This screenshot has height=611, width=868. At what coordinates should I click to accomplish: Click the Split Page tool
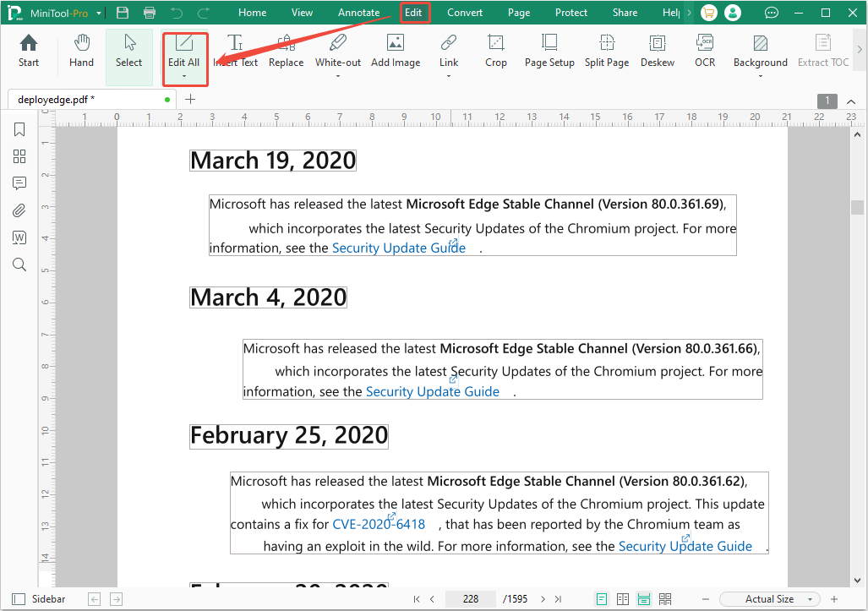point(607,51)
